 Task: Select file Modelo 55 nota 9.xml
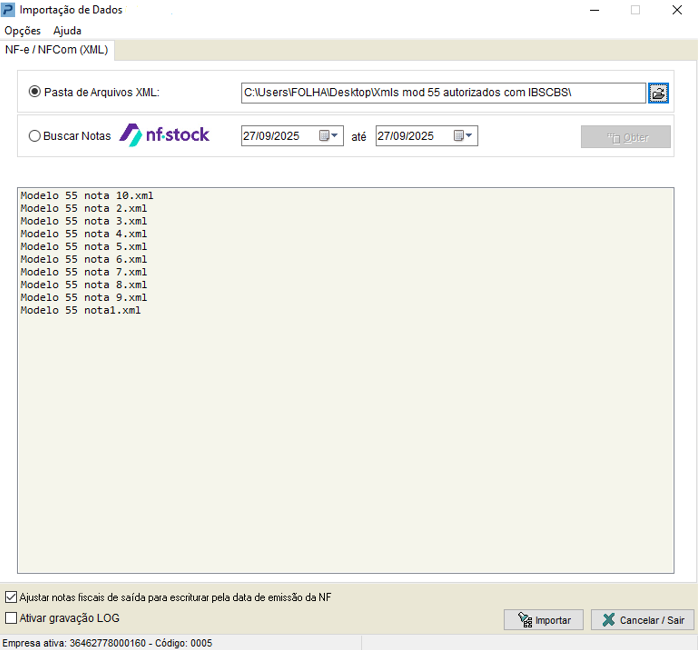84,297
